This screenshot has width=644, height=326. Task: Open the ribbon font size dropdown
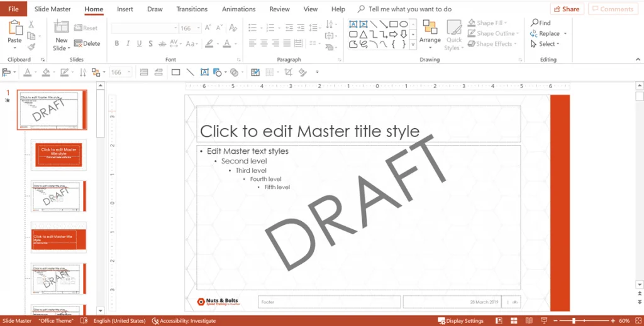coord(199,28)
